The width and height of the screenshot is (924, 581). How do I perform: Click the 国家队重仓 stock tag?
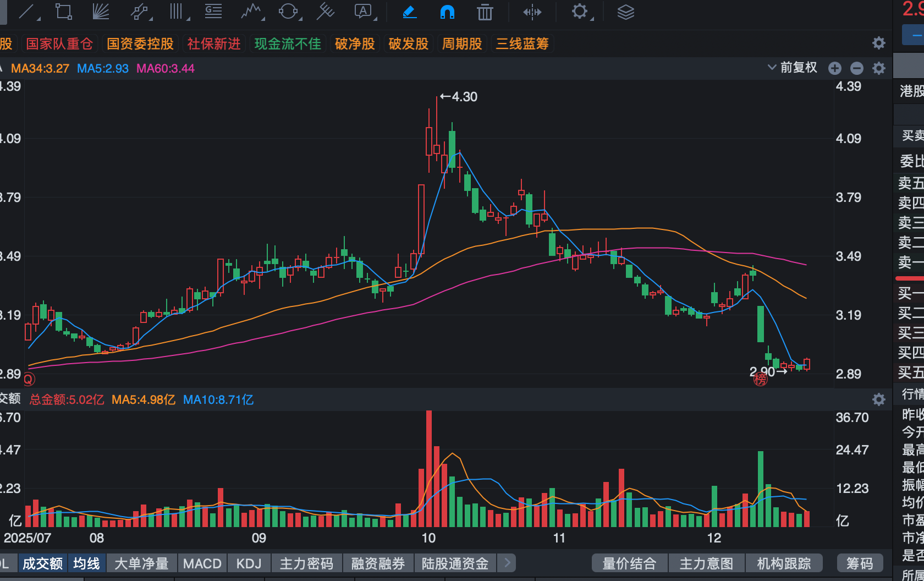pos(59,44)
